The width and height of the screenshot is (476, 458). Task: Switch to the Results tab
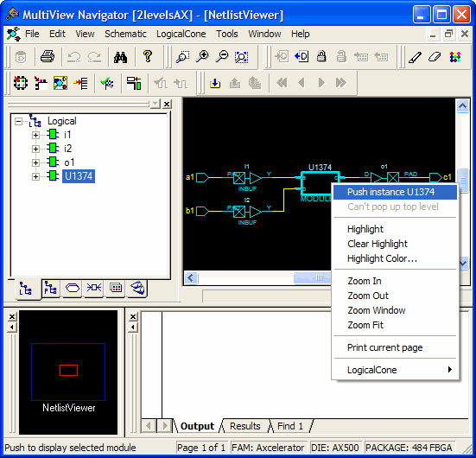245,426
